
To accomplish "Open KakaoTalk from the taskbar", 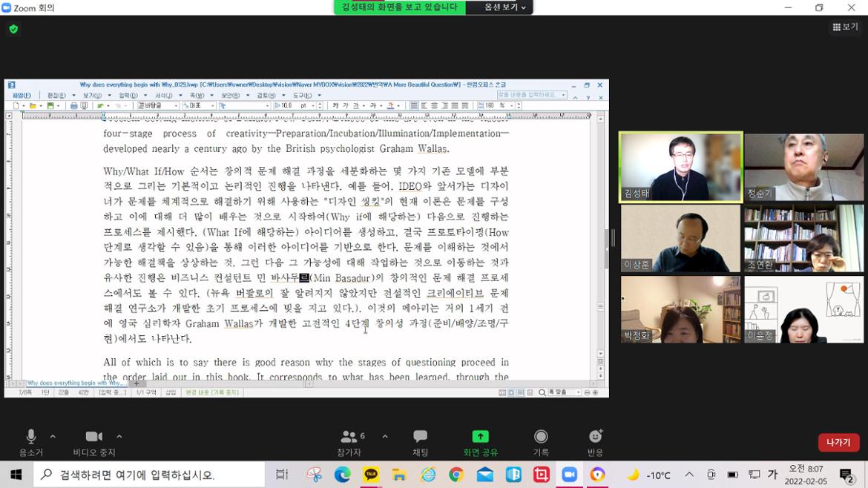I will click(370, 475).
